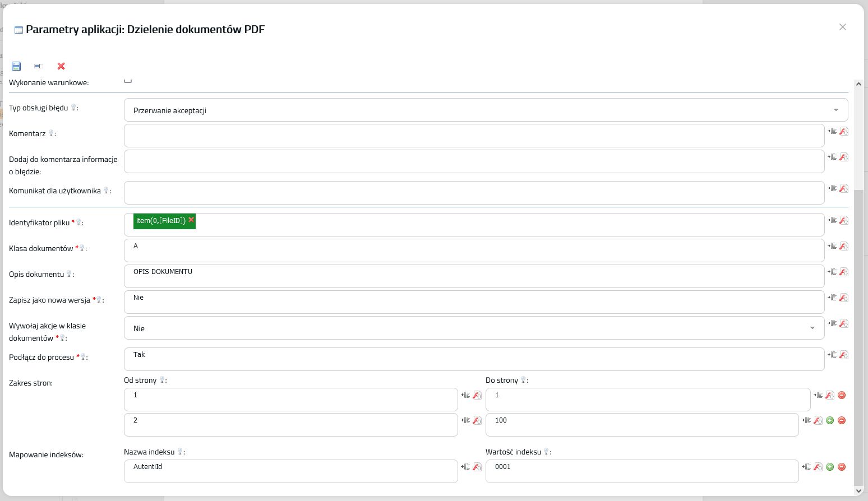
Task: Open the function editor icon beside Identyfikator pliku
Action: [843, 220]
